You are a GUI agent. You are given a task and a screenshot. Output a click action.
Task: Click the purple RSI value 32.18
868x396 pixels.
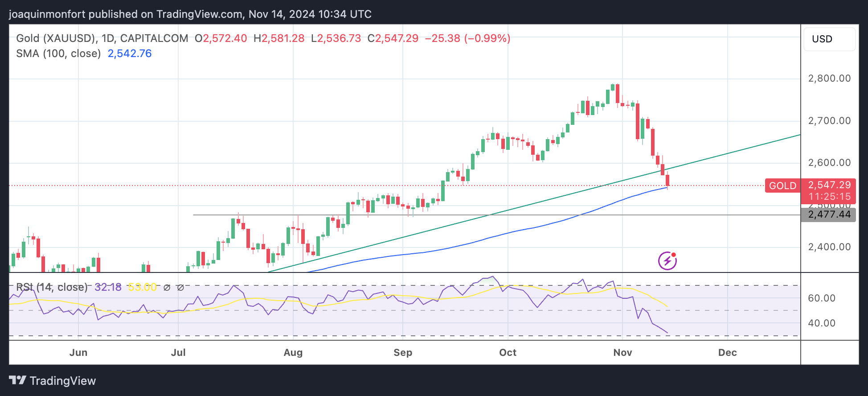(x=108, y=287)
